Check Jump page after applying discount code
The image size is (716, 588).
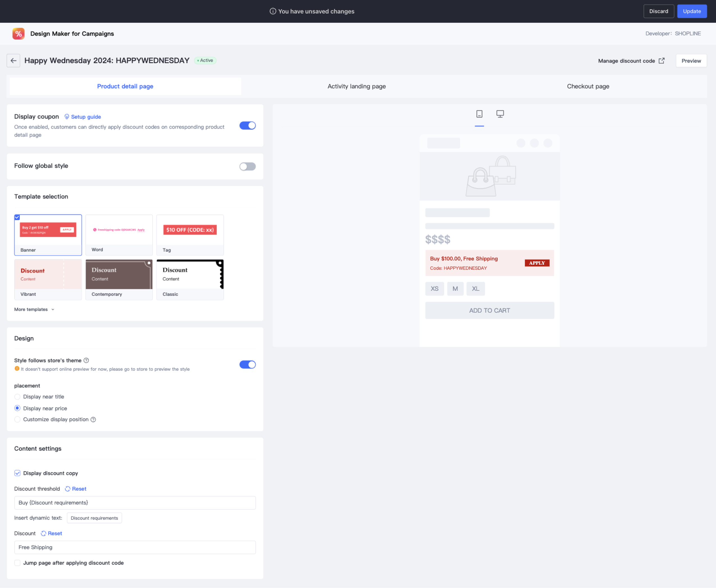[x=17, y=563]
